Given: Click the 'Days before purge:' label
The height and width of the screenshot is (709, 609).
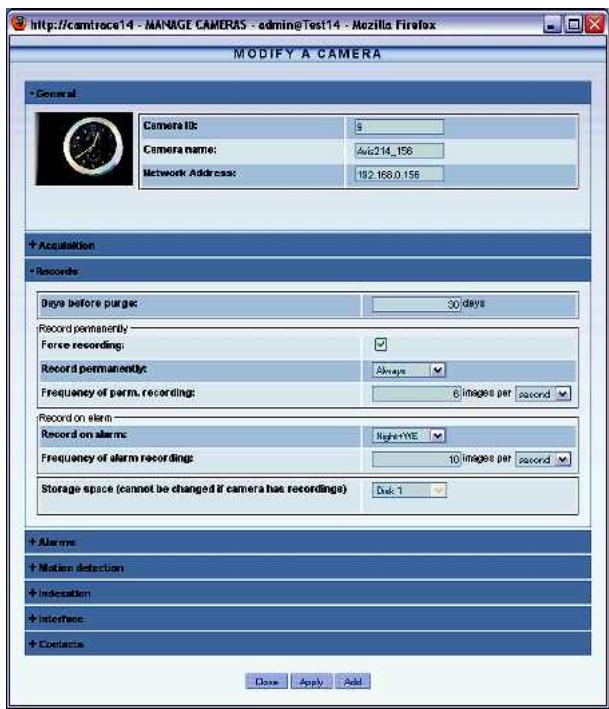Looking at the screenshot, I should [89, 303].
